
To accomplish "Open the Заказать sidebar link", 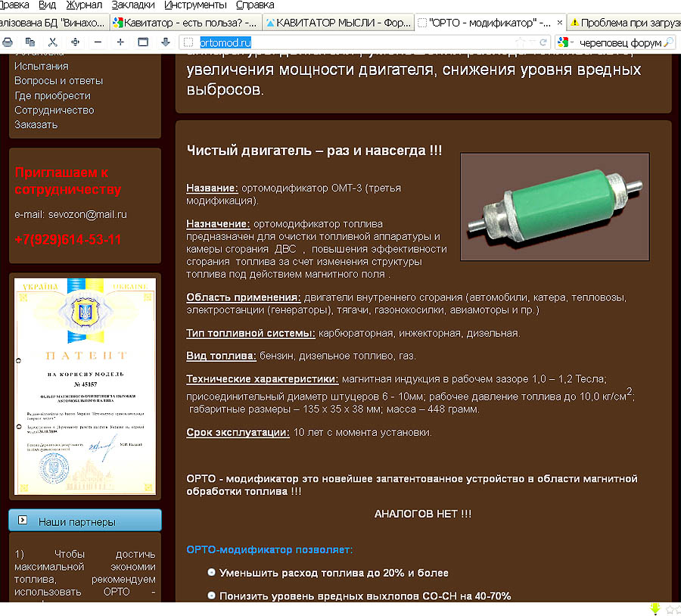I will tap(36, 125).
